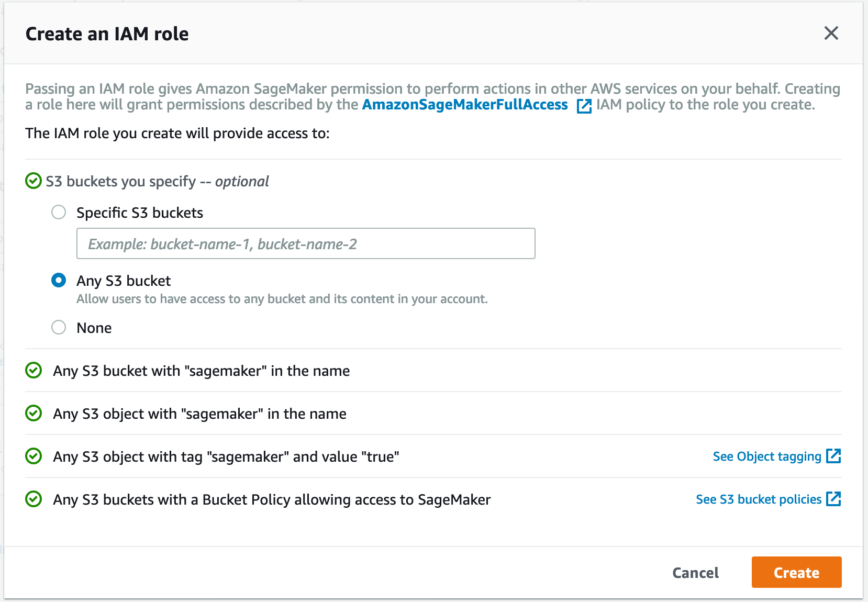
Task: Click the orange Create button
Action: [x=796, y=572]
